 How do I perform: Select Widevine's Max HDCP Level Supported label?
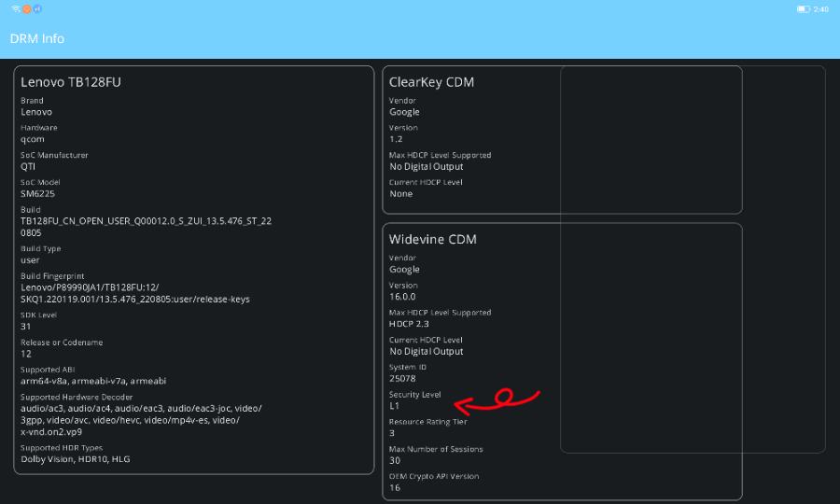click(x=440, y=313)
